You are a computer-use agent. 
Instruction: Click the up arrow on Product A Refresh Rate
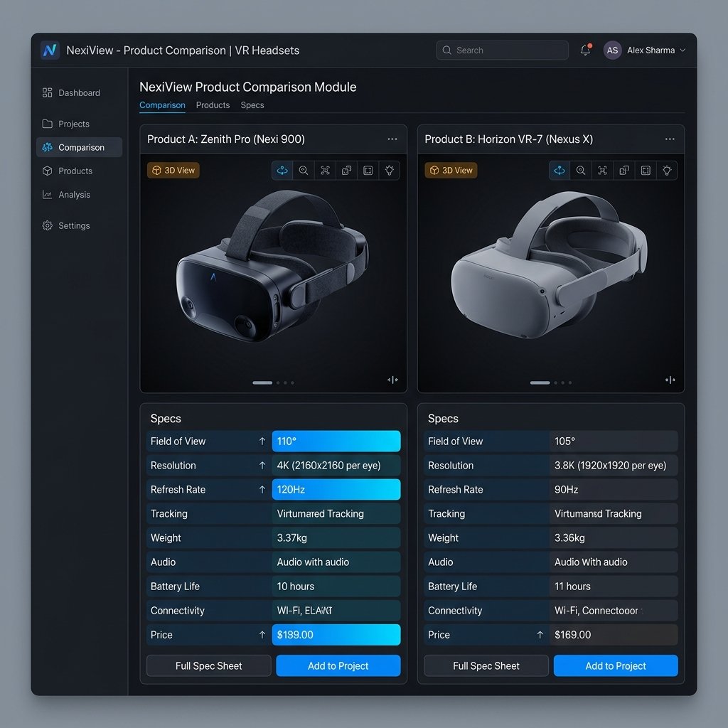262,489
